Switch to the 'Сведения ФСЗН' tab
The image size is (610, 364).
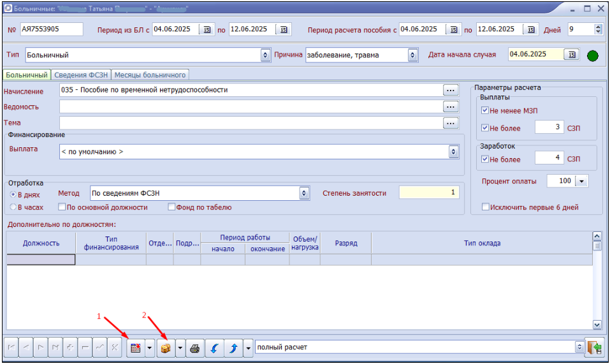(82, 75)
